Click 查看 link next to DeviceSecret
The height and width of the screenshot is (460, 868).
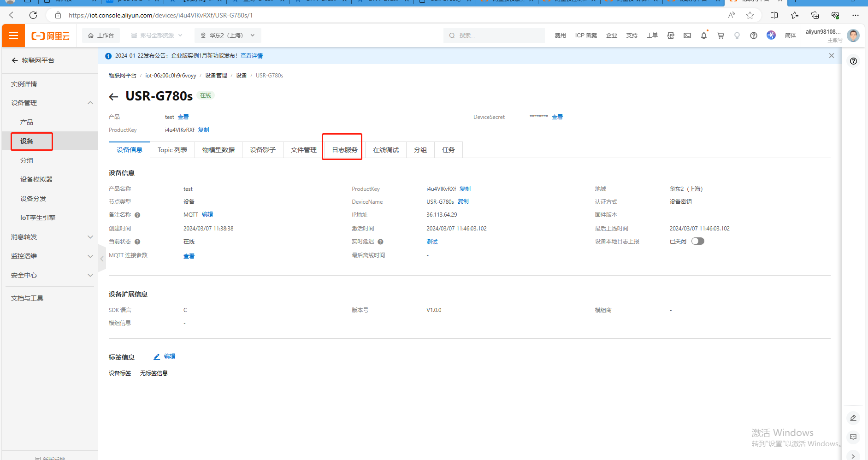[557, 117]
